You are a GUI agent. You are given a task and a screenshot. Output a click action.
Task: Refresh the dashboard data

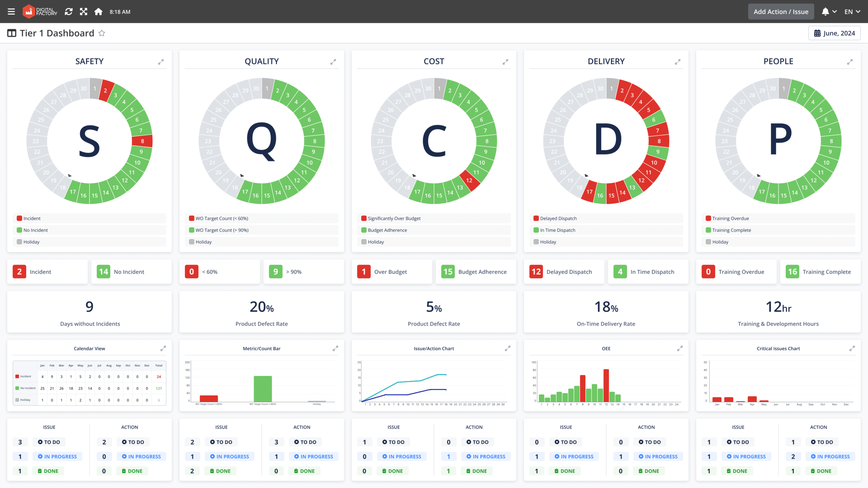pos(68,12)
